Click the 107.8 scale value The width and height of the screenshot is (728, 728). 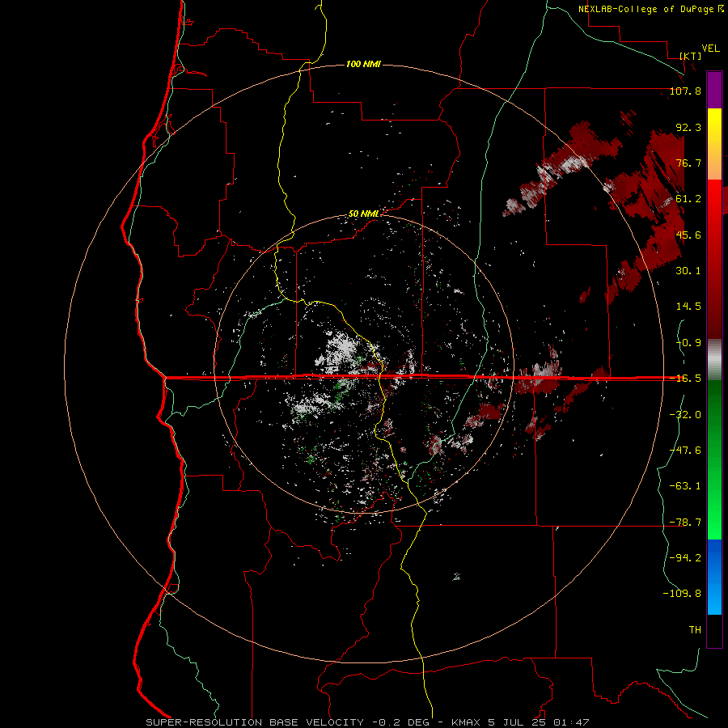[685, 91]
